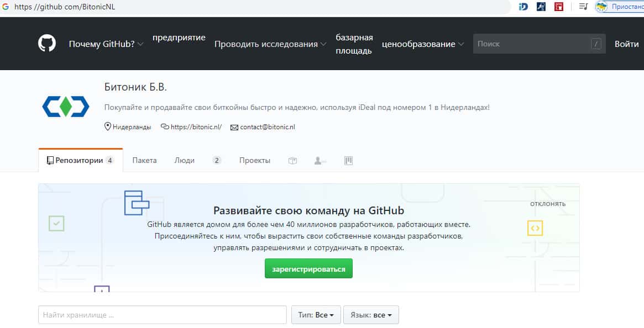The height and width of the screenshot is (328, 644).
Task: Open the "Язык: все" filter dropdown
Action: click(371, 315)
